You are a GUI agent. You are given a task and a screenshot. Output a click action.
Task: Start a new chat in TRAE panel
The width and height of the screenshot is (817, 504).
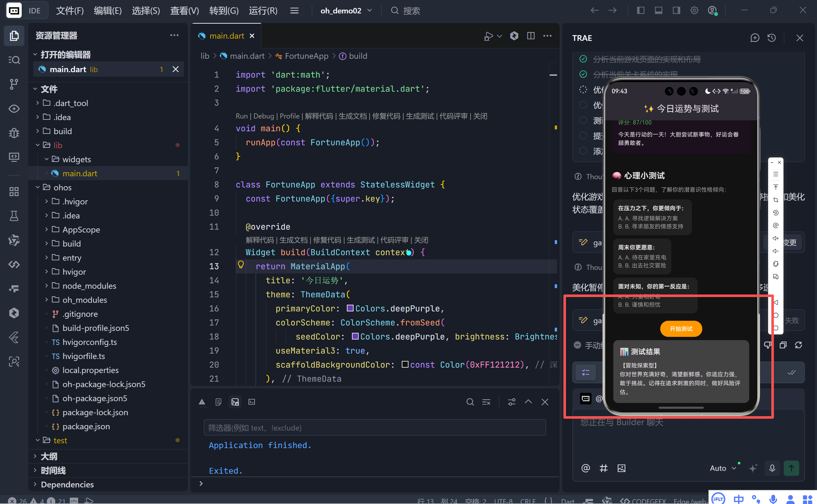pyautogui.click(x=755, y=38)
